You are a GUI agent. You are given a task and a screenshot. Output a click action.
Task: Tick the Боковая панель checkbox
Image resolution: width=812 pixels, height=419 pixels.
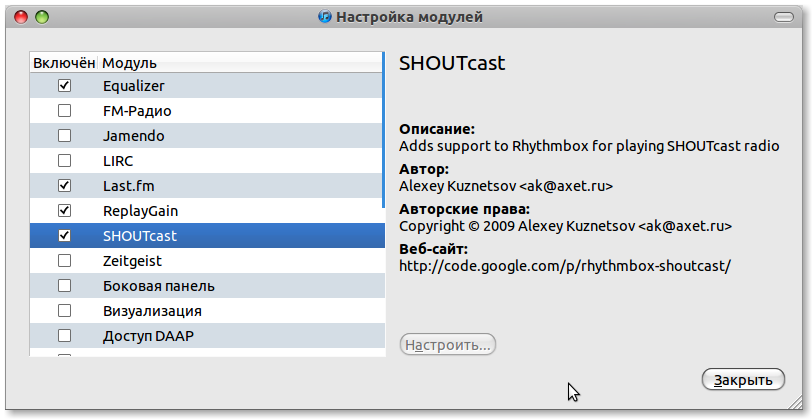pos(64,286)
